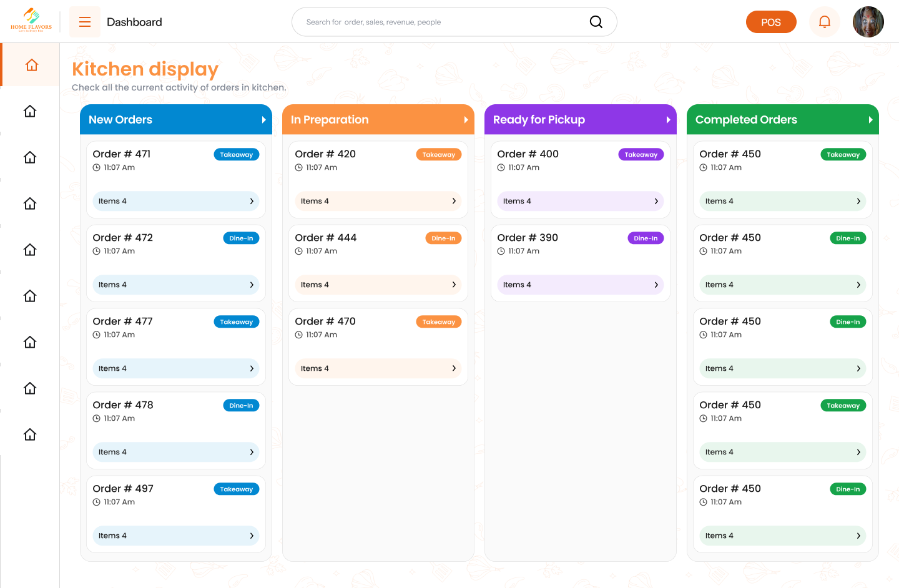The width and height of the screenshot is (899, 588).
Task: Click the hamburger menu icon
Action: (x=85, y=22)
